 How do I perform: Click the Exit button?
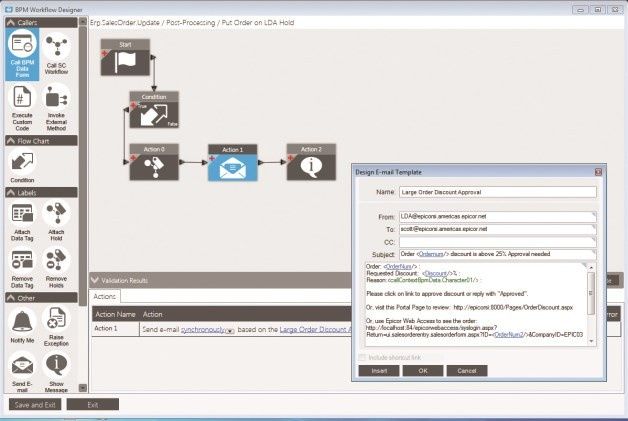[x=93, y=405]
